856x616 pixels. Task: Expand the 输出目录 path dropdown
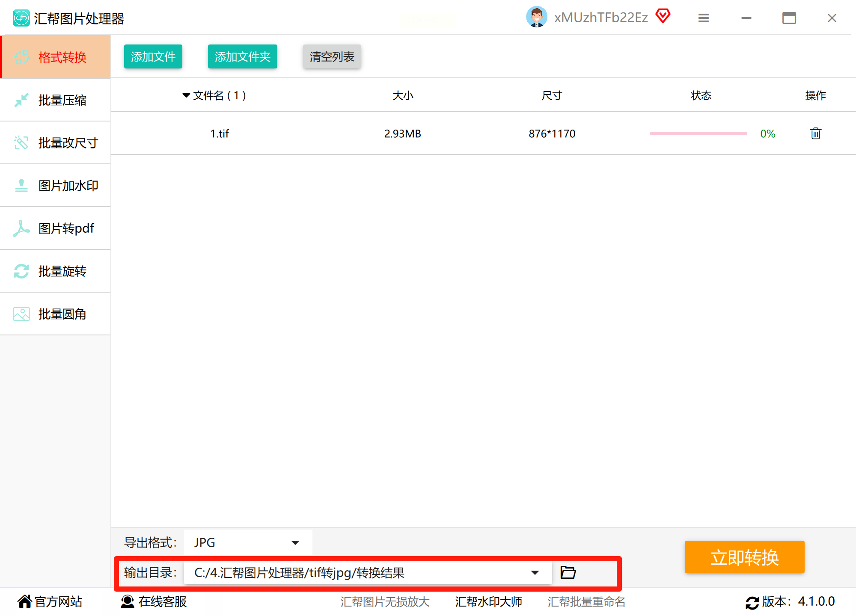click(535, 572)
